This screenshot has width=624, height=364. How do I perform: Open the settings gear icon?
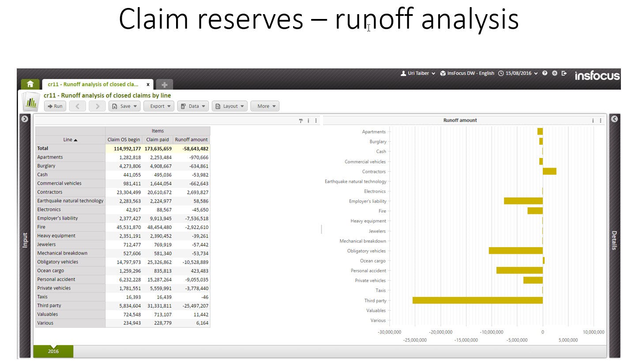555,73
